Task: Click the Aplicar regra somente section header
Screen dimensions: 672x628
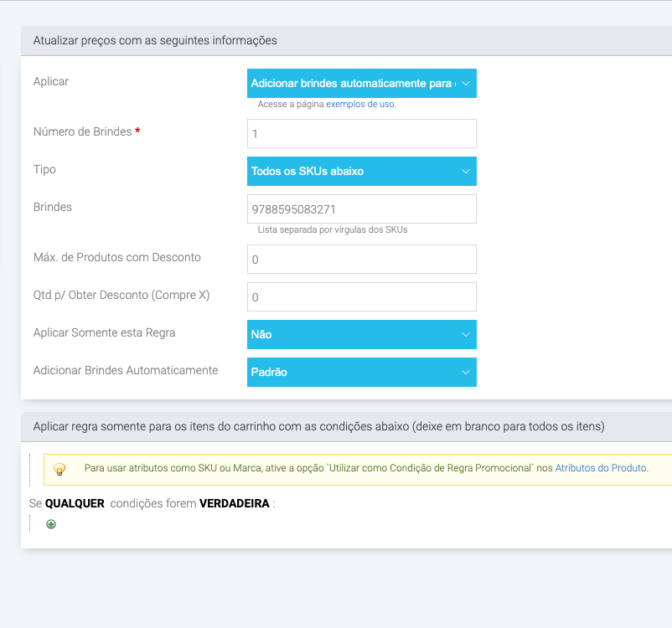Action: [x=318, y=426]
